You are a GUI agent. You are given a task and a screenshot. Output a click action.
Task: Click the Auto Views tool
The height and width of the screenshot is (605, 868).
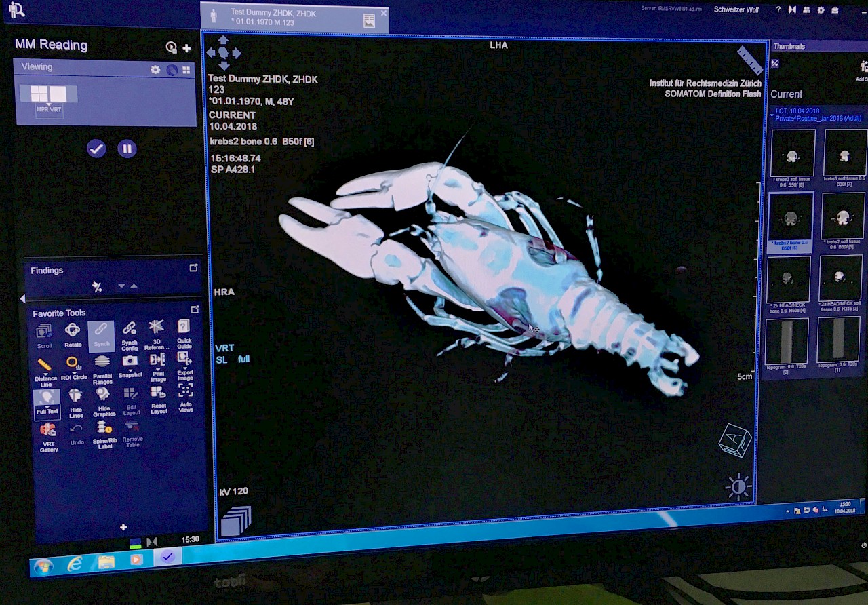tap(185, 393)
